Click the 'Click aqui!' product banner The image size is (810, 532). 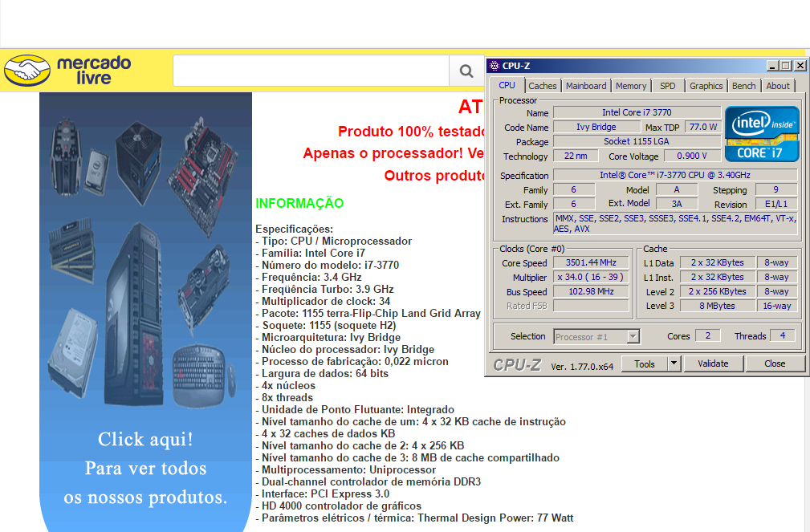(x=145, y=312)
